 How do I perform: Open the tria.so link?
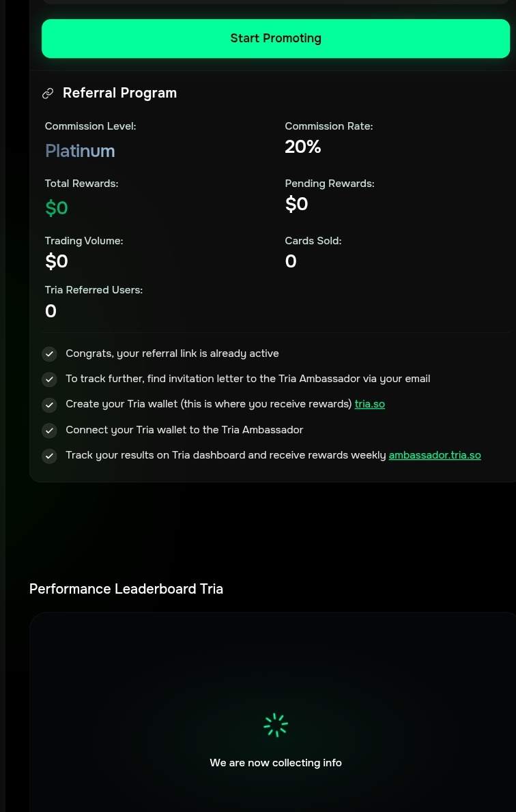370,404
